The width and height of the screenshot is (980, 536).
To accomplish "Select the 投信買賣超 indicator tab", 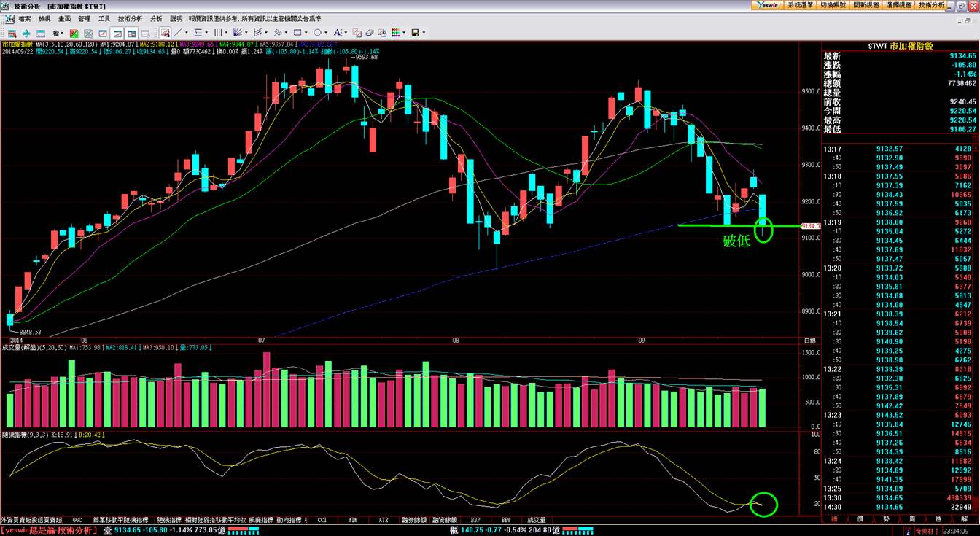I will pyautogui.click(x=47, y=520).
